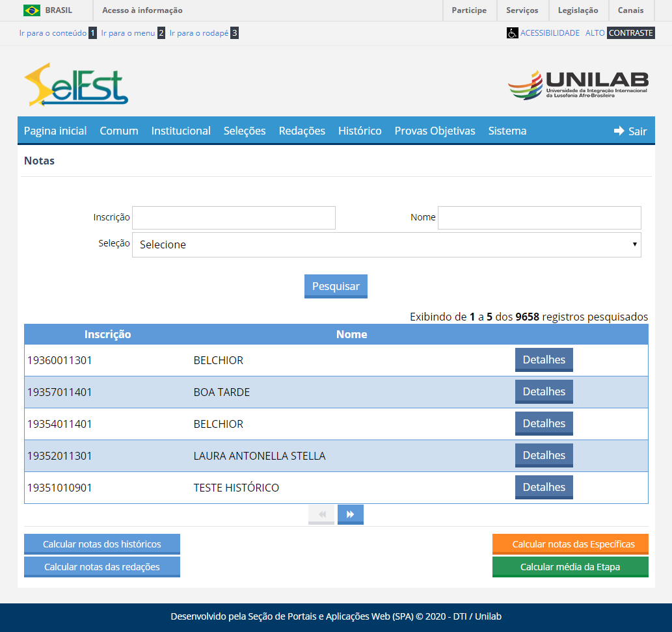Open the Provas Objetivas menu

pos(435,131)
